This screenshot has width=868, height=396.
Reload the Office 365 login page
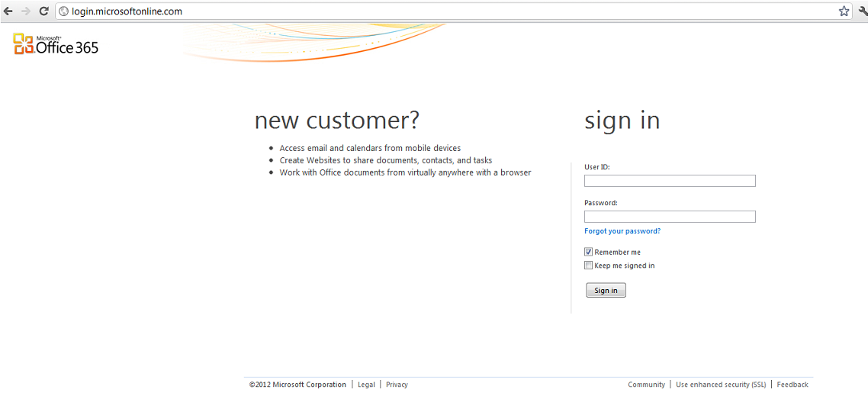(x=43, y=11)
